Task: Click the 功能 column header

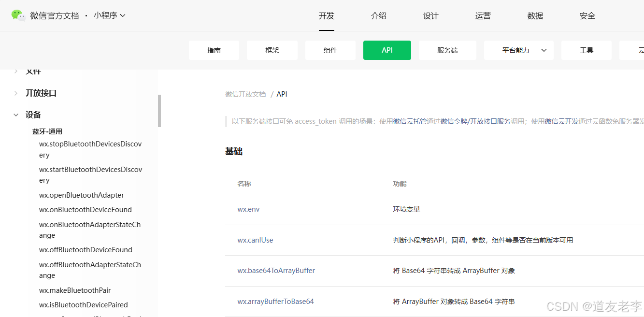Action: (x=400, y=184)
